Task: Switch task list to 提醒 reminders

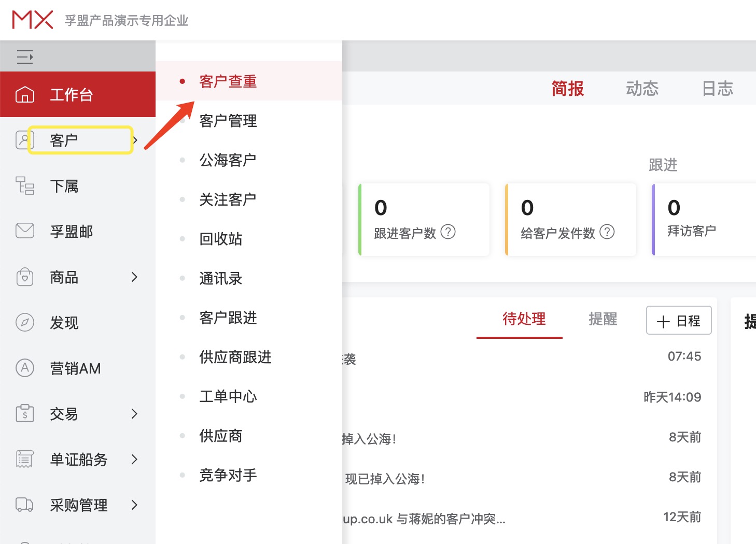Action: (x=603, y=319)
